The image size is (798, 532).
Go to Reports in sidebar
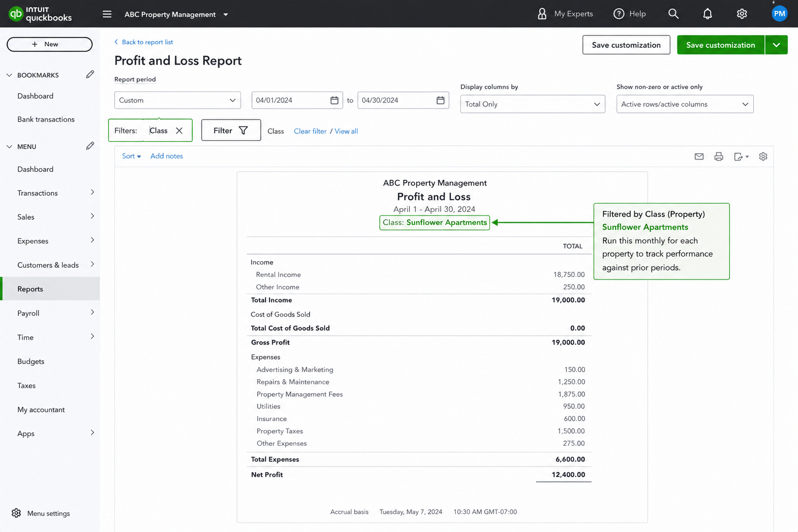[51, 289]
